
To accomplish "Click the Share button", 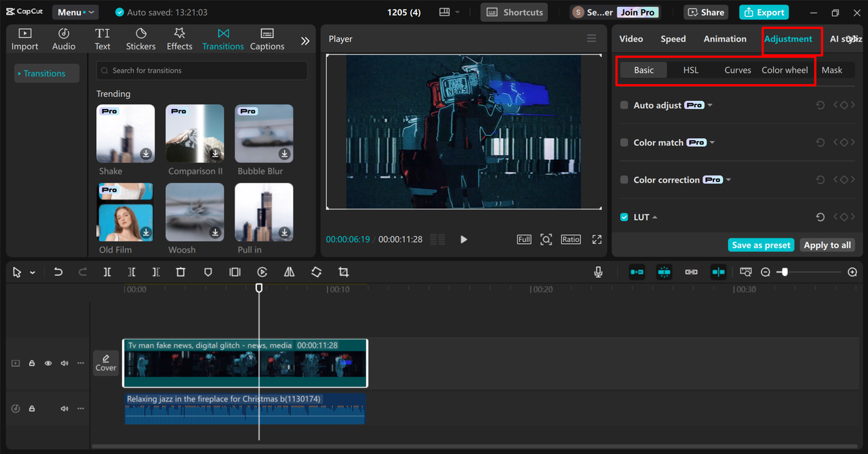I will tap(705, 12).
